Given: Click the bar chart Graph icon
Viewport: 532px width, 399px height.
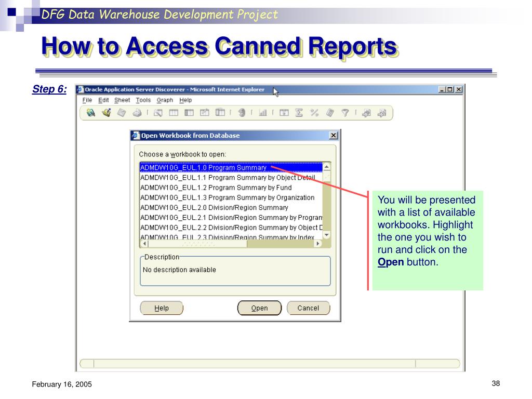Looking at the screenshot, I should [x=262, y=113].
